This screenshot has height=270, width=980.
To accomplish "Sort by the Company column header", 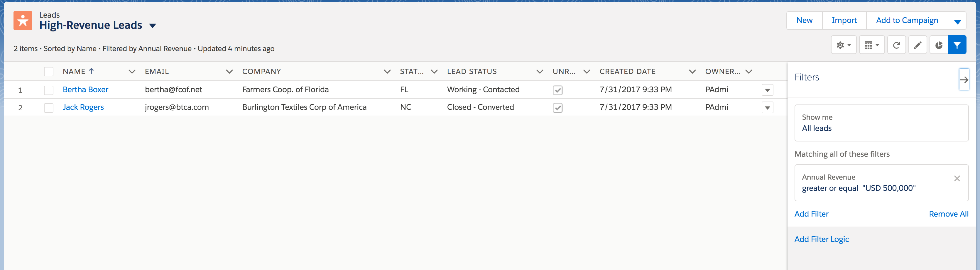I will 262,72.
